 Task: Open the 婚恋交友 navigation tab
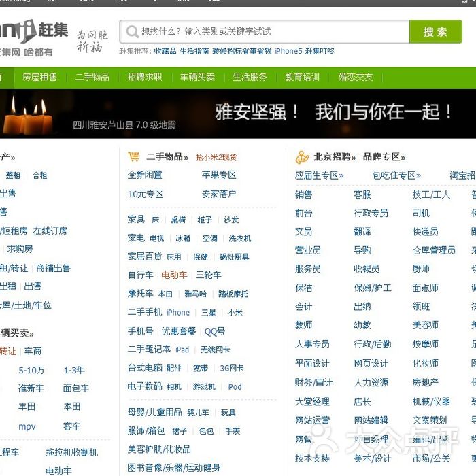coord(356,77)
